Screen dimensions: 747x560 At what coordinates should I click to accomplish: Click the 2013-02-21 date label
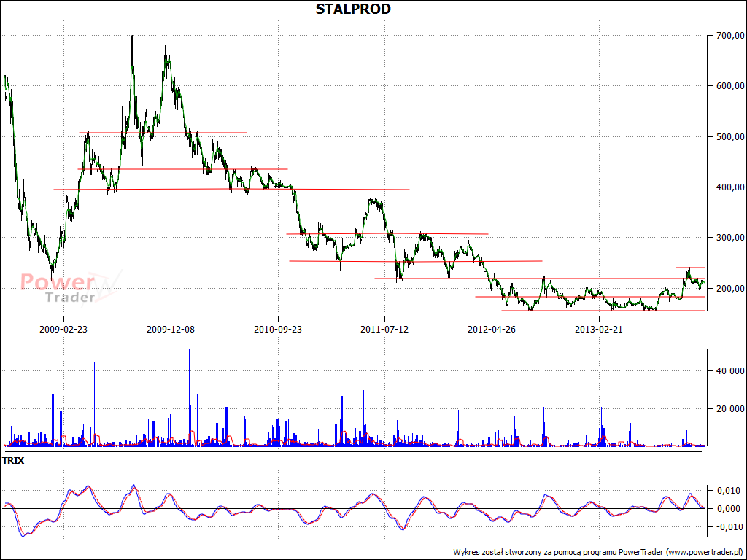click(599, 329)
